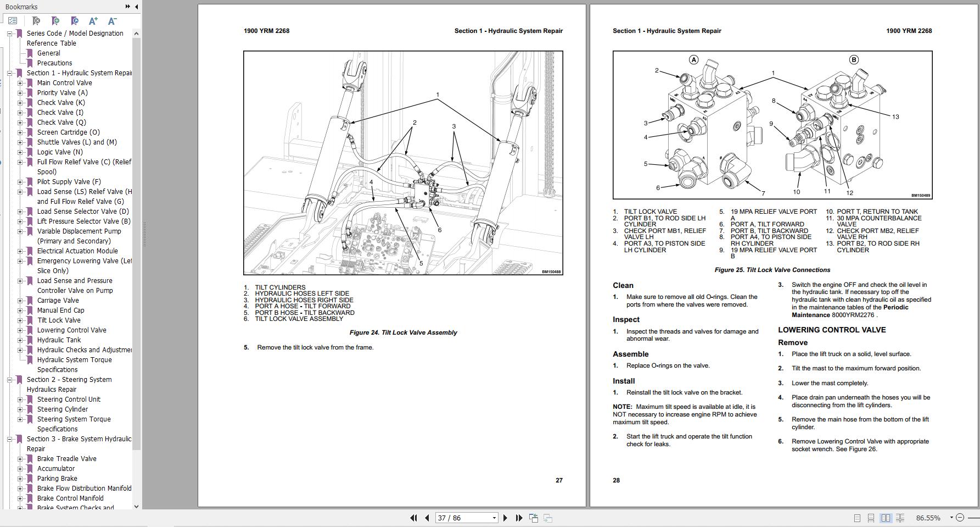
Task: Open the zoom percentage dropdown
Action: [951, 518]
